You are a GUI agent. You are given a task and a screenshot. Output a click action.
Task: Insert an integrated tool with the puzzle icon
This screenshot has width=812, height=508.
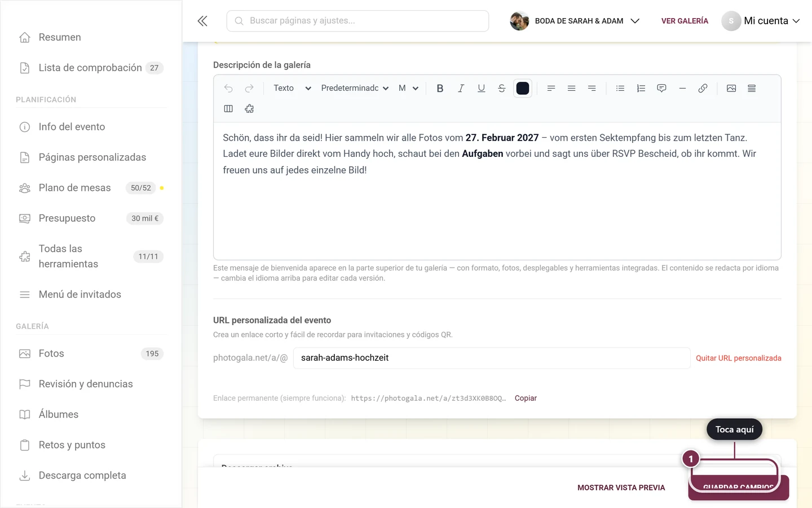pyautogui.click(x=249, y=108)
